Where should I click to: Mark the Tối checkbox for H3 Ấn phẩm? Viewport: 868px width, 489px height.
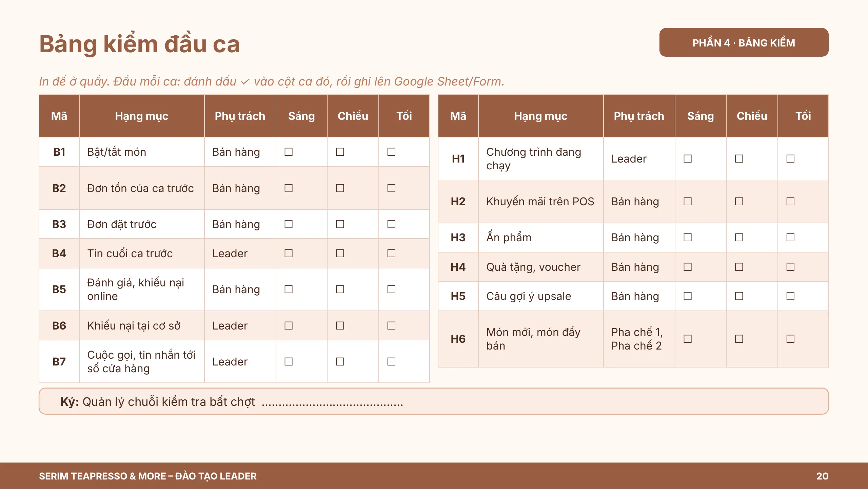click(790, 237)
